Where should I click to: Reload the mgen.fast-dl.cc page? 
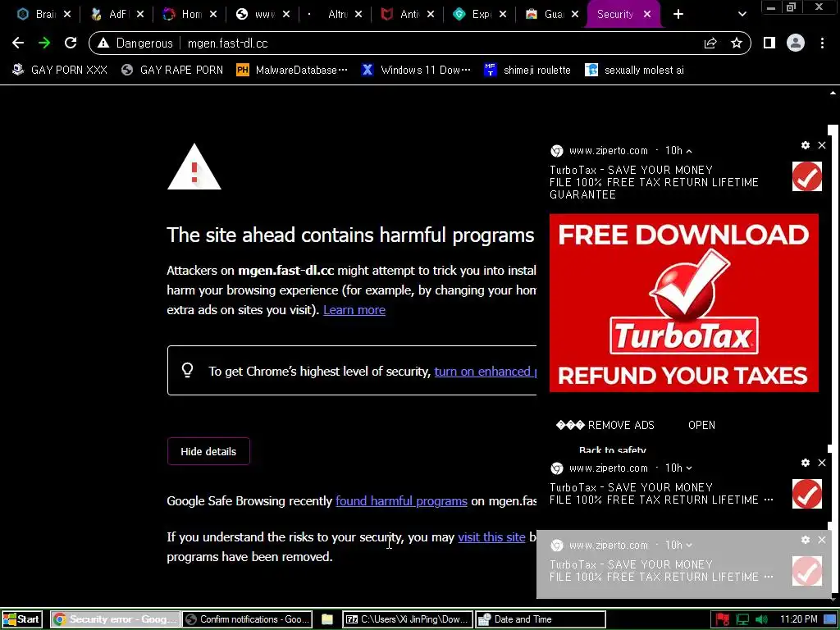pos(71,43)
